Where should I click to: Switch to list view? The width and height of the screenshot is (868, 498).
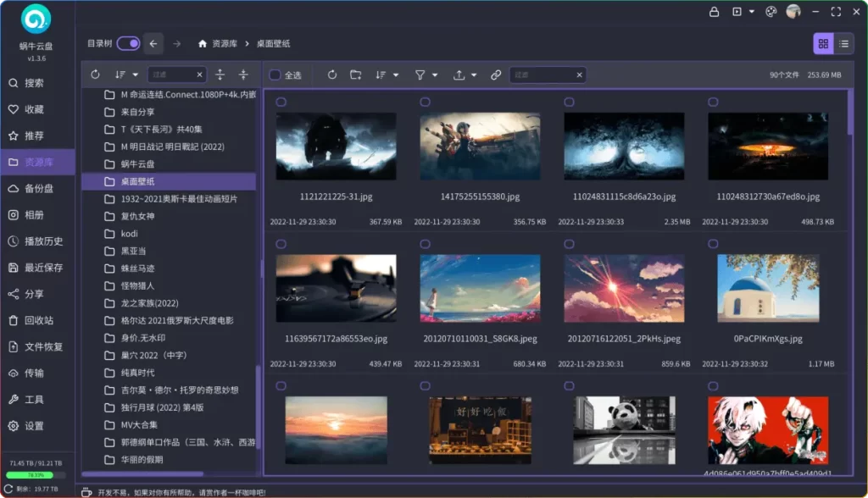click(843, 44)
